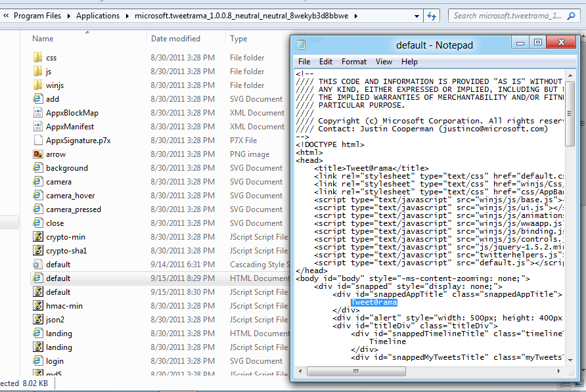This screenshot has width=586, height=392.
Task: Click Notepad scroll right arrow
Action: click(x=559, y=371)
